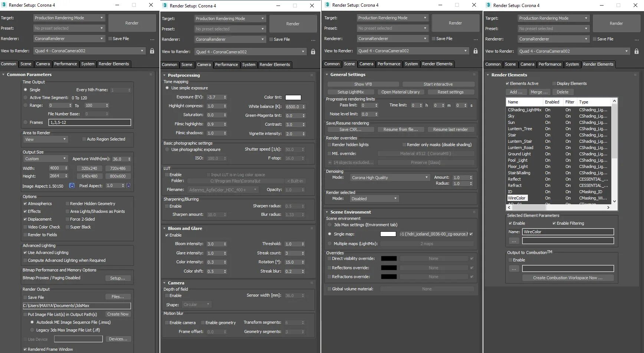Lock the view in the Render Elements window
Screen dimensions: 644x353
tap(637, 52)
